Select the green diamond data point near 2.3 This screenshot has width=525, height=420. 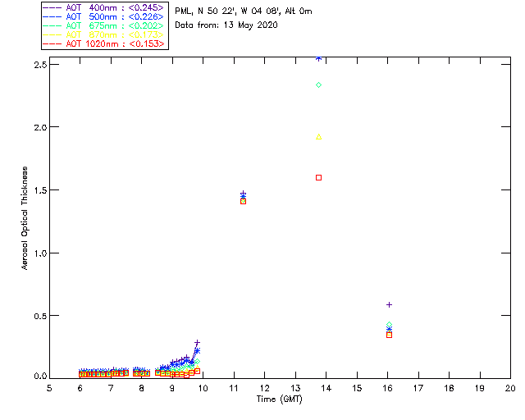coord(319,85)
